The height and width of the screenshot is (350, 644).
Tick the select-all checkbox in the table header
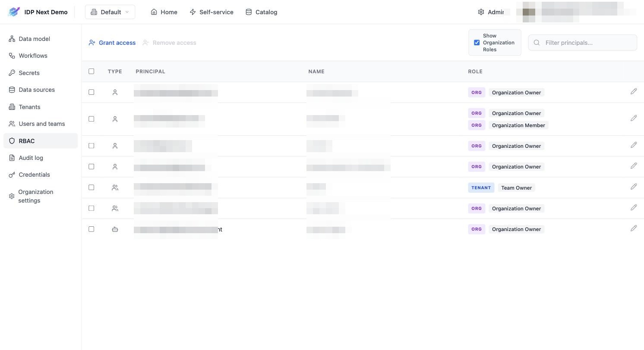(x=91, y=71)
